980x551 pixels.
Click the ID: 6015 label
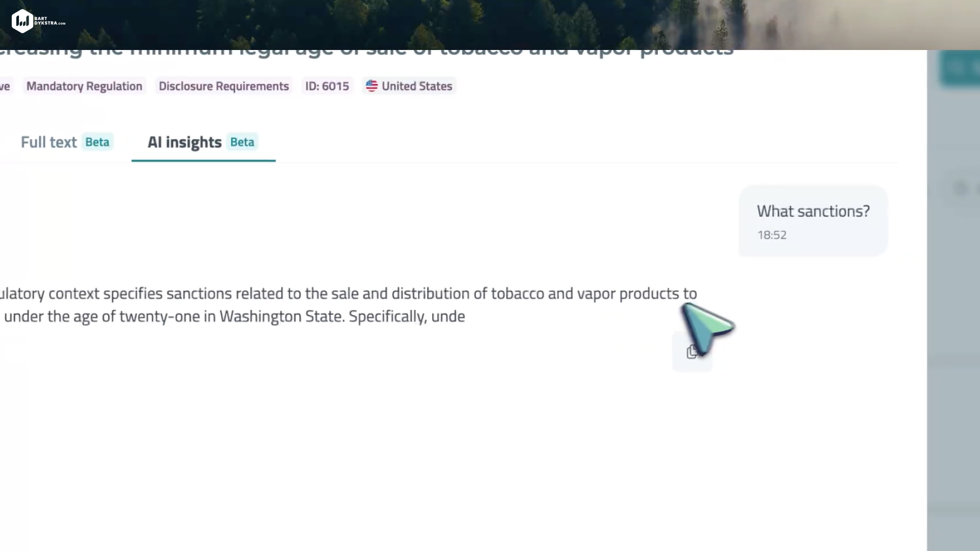[x=327, y=86]
